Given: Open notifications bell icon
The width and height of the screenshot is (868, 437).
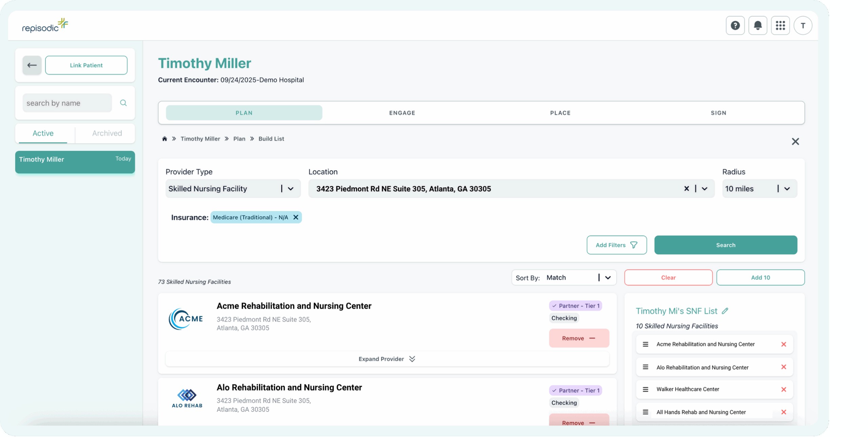Looking at the screenshot, I should click(757, 25).
